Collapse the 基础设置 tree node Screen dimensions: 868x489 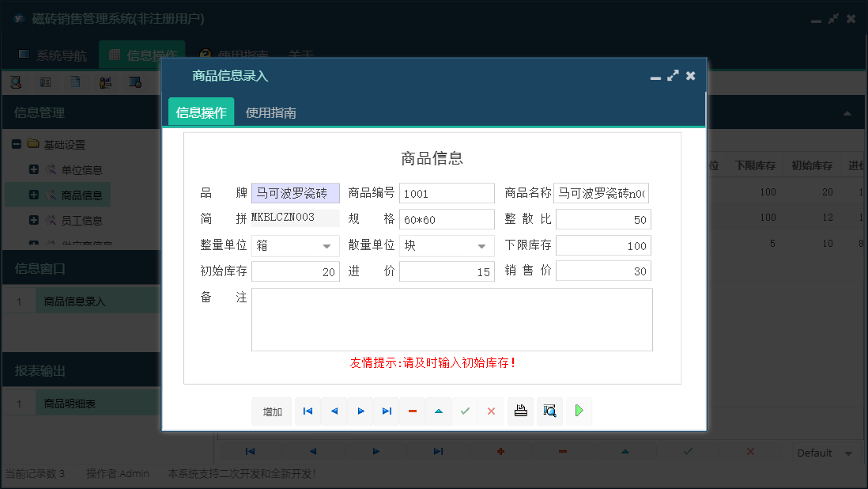pyautogui.click(x=16, y=143)
